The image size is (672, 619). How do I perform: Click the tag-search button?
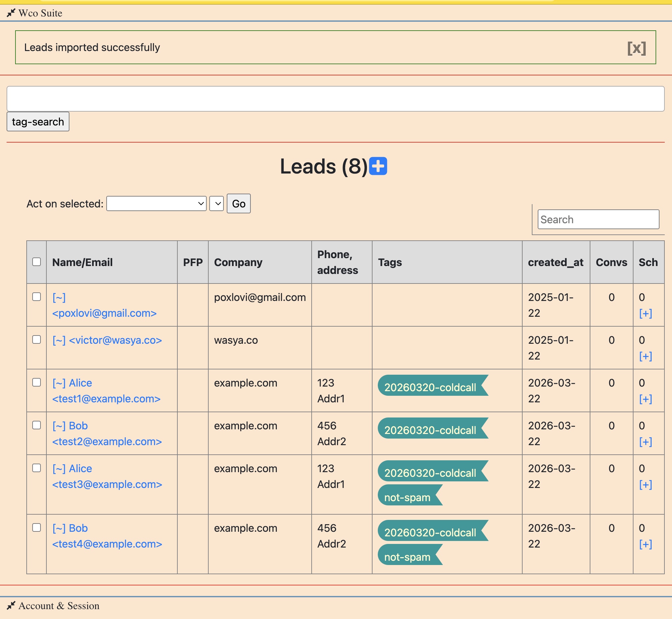pos(38,121)
